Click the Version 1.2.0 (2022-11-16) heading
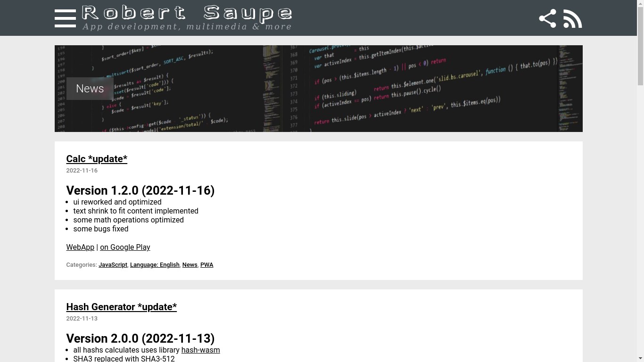Screen dimensions: 644x362 pyautogui.click(x=140, y=190)
